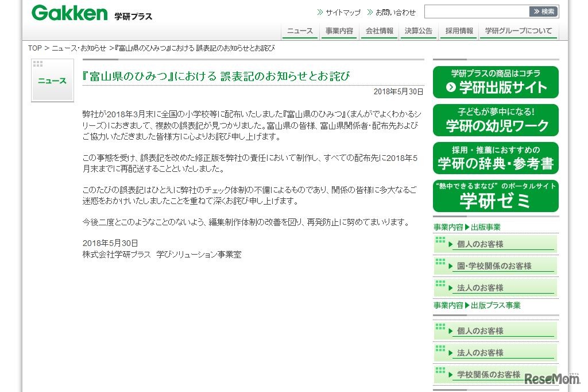Click the 学研プラス text beside logo
This screenshot has height=392, width=588.
[133, 17]
